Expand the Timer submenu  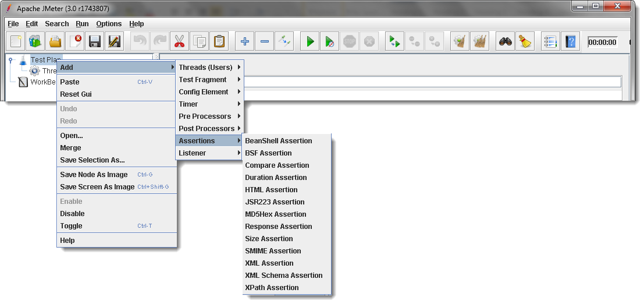210,104
